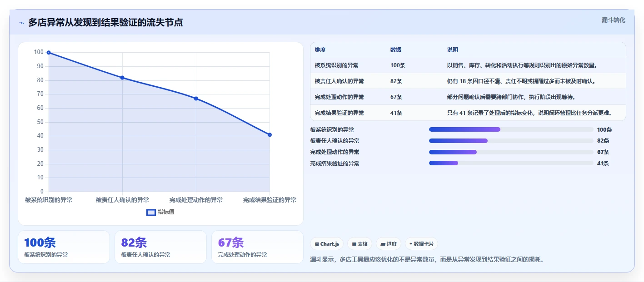Select the 表格 tag chip
The height and width of the screenshot is (282, 644).
tap(359, 244)
